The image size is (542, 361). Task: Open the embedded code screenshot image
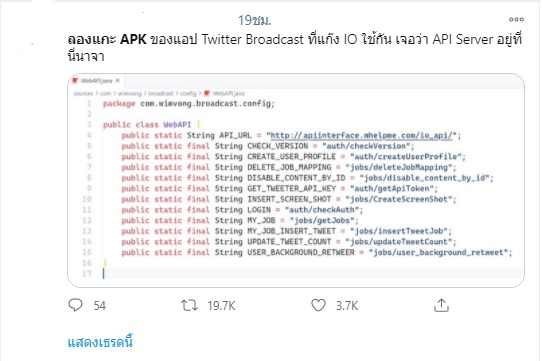296,180
